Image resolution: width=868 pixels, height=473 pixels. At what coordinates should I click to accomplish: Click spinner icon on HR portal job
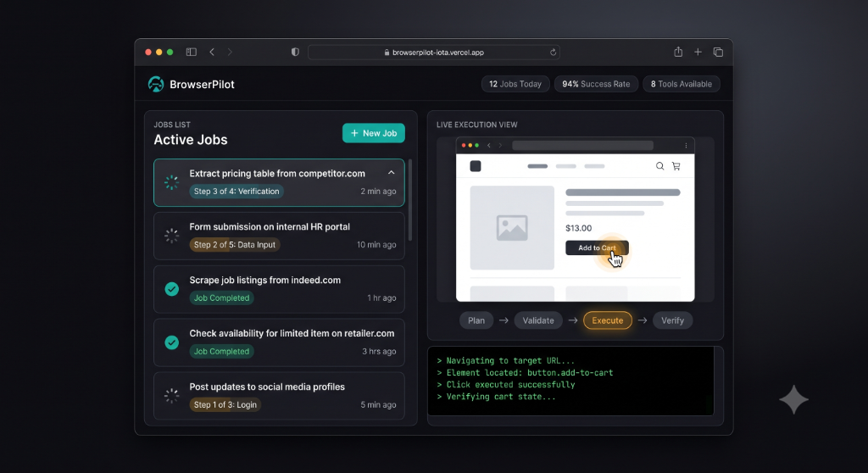tap(171, 236)
